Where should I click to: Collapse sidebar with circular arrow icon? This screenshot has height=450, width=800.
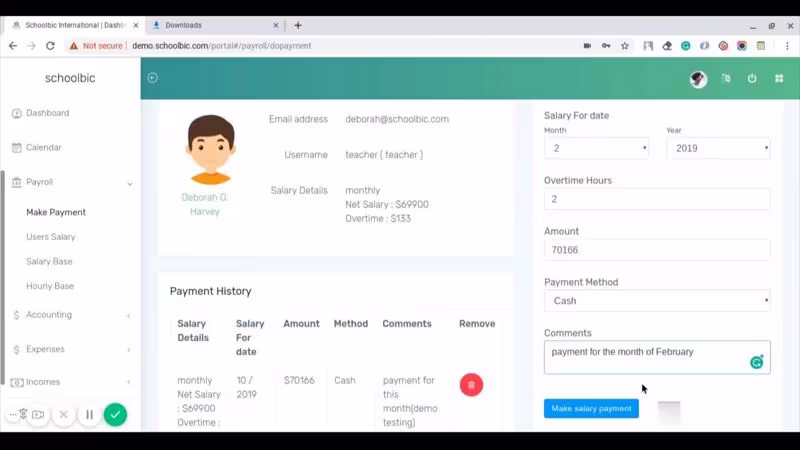pyautogui.click(x=153, y=78)
